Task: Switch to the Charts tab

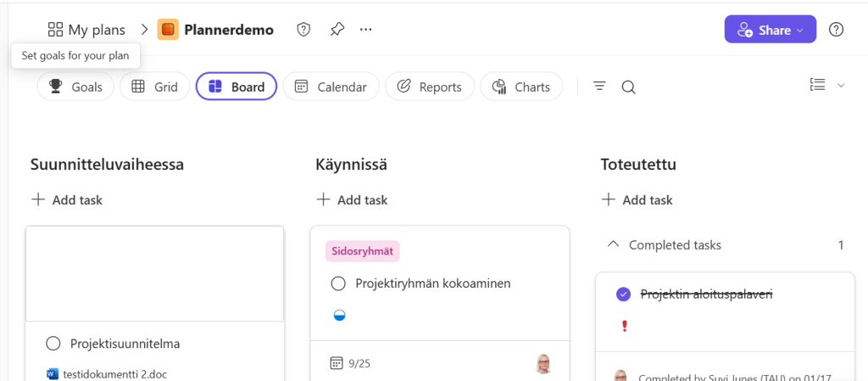Action: (521, 87)
